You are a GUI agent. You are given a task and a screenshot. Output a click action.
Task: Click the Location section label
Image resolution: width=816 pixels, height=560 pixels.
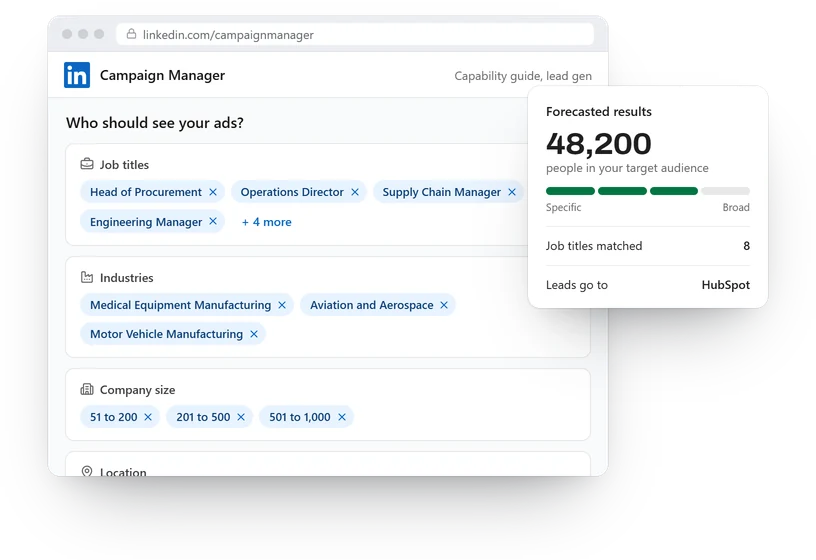point(123,472)
